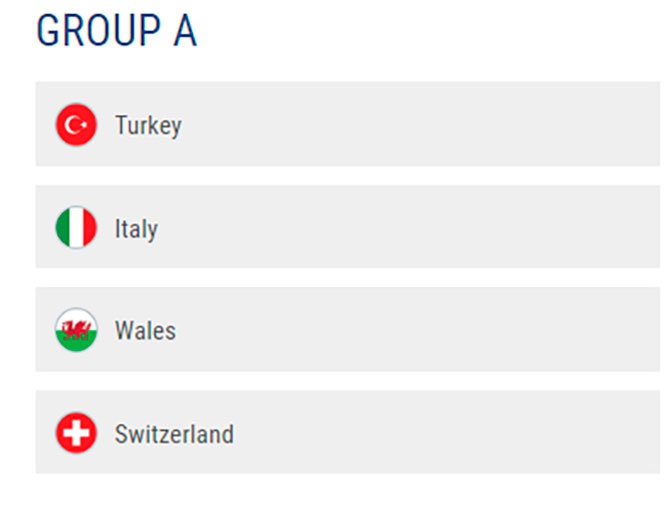Open the Turkey team name link
Image resolution: width=672 pixels, height=511 pixels.
click(148, 125)
